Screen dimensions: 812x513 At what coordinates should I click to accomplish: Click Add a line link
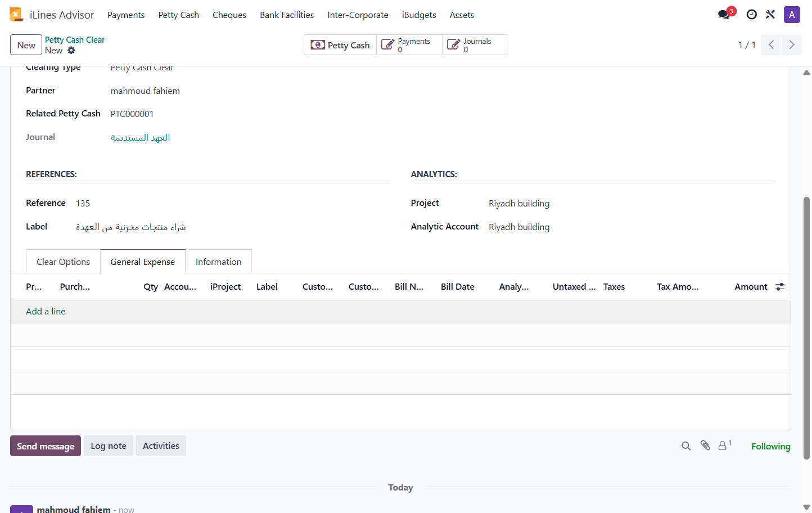coord(46,311)
